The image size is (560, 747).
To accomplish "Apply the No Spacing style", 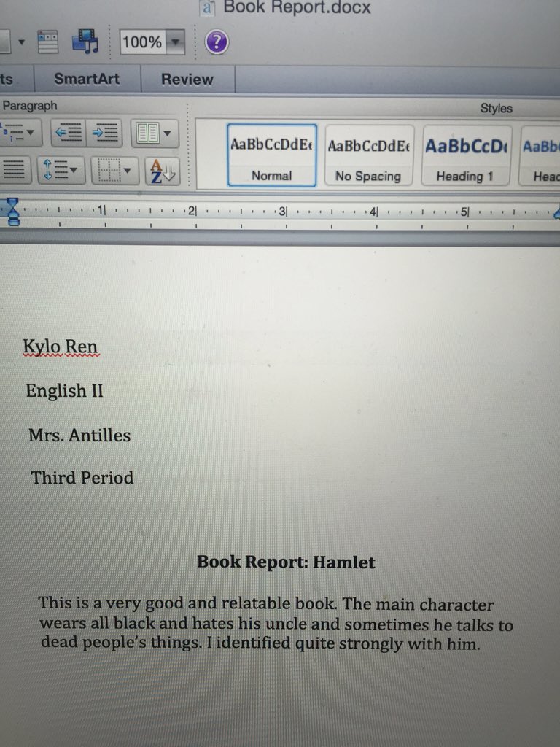I will (x=369, y=156).
